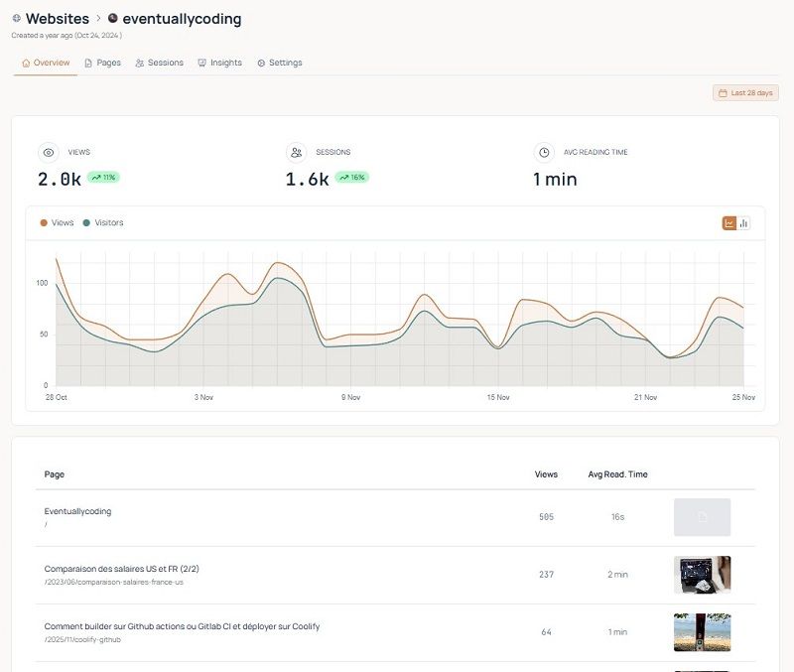Select the line chart display mode
This screenshot has width=794, height=672.
pyautogui.click(x=729, y=222)
